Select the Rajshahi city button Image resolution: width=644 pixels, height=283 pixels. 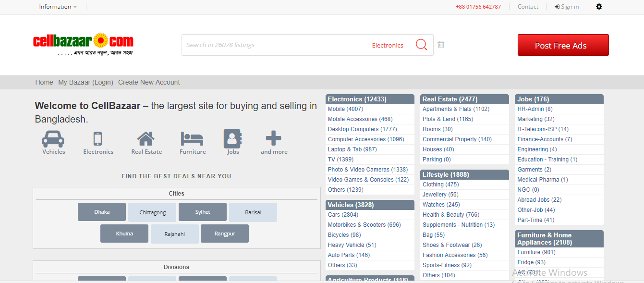tap(175, 234)
